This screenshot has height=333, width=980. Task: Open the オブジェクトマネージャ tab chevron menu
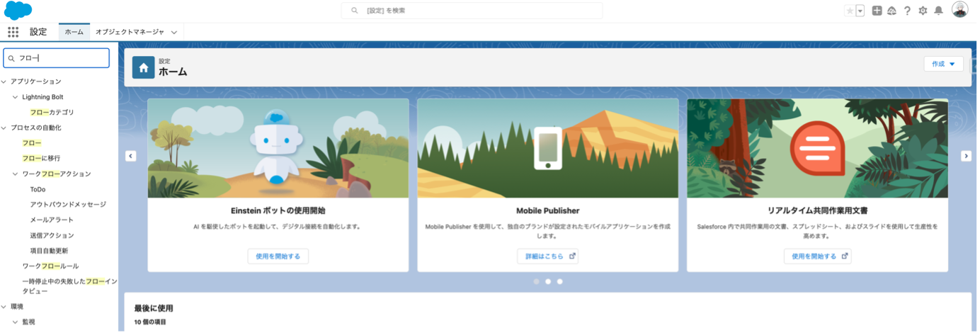[x=173, y=32]
